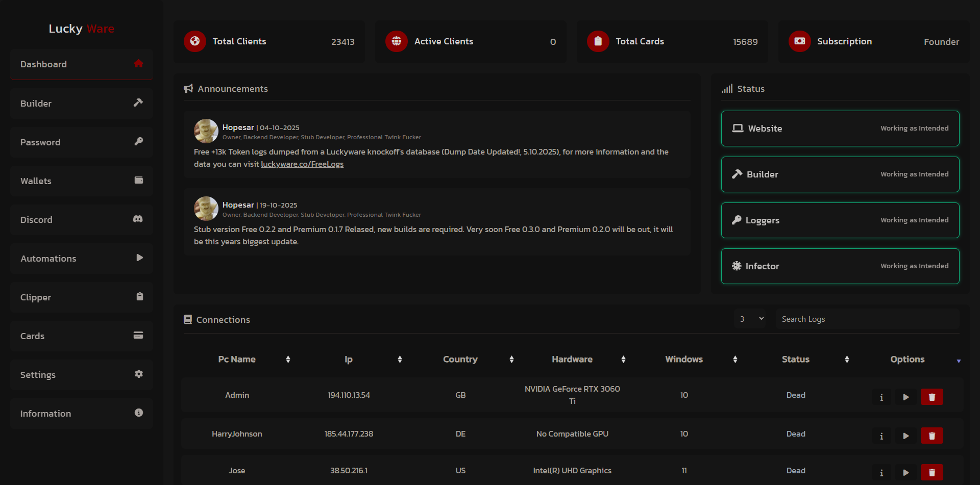The image size is (980, 485).
Task: Click the Pc Name cell HarryJohnson
Action: [237, 434]
